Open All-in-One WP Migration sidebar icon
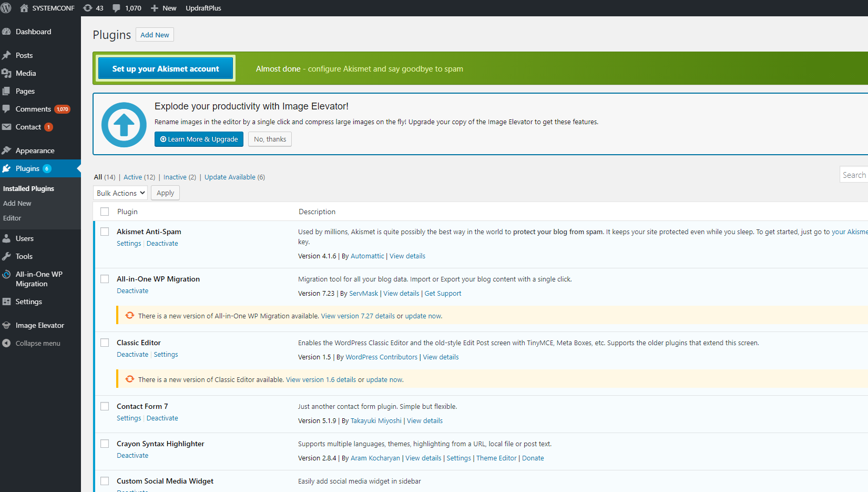 tap(6, 274)
